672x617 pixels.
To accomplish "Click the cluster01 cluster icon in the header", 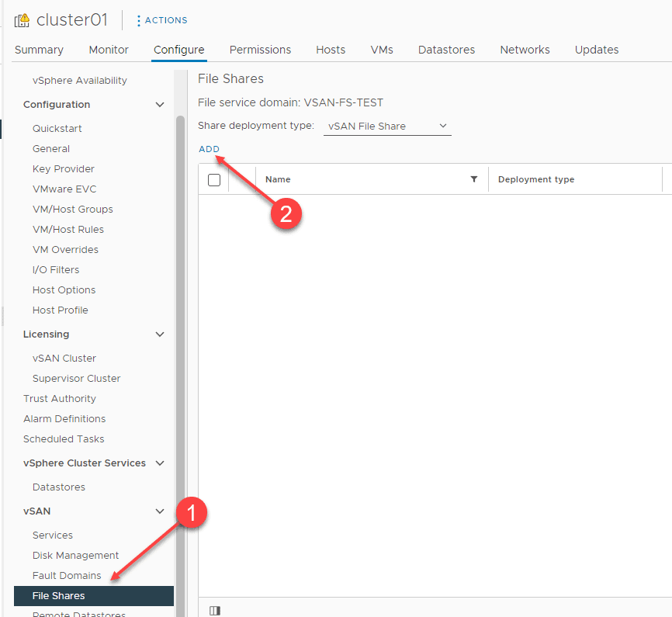I will [23, 19].
